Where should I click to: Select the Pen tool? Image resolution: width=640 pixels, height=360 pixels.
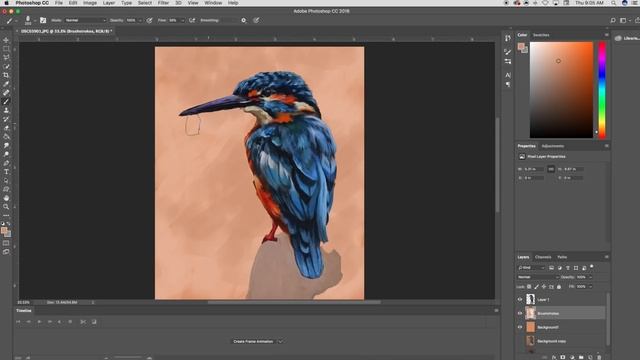[6, 163]
